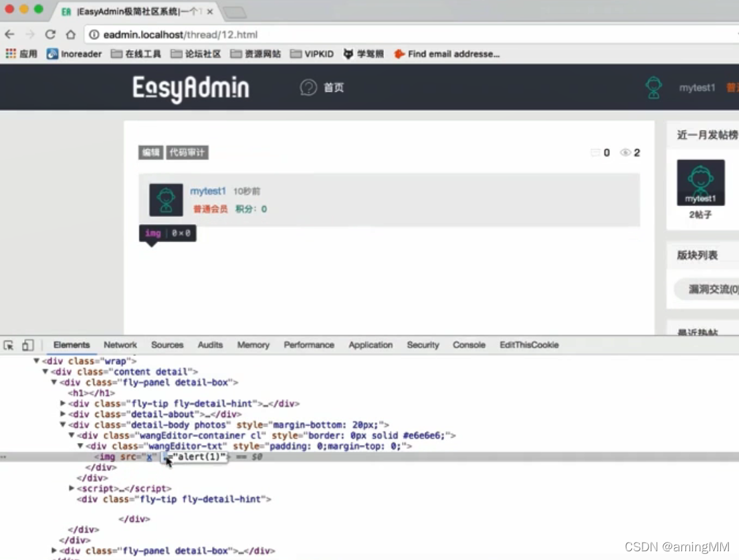Click the 代码审计 tag button

187,153
